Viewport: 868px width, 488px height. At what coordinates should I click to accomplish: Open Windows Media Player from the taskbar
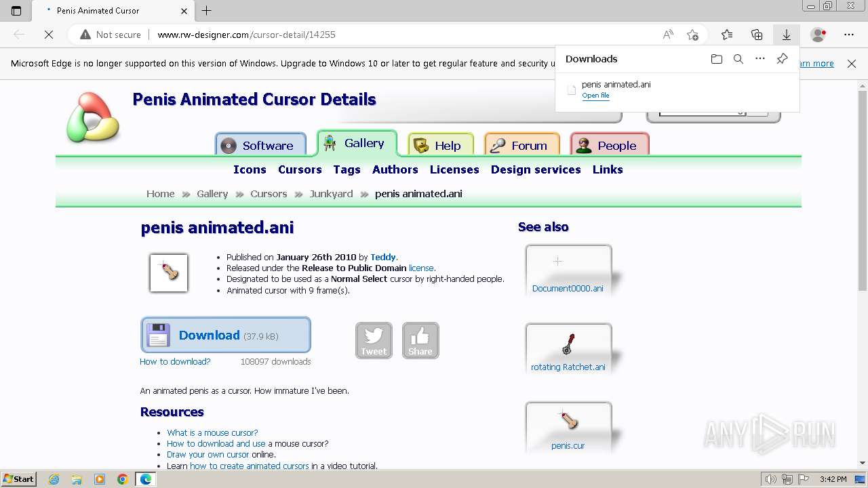(100, 479)
